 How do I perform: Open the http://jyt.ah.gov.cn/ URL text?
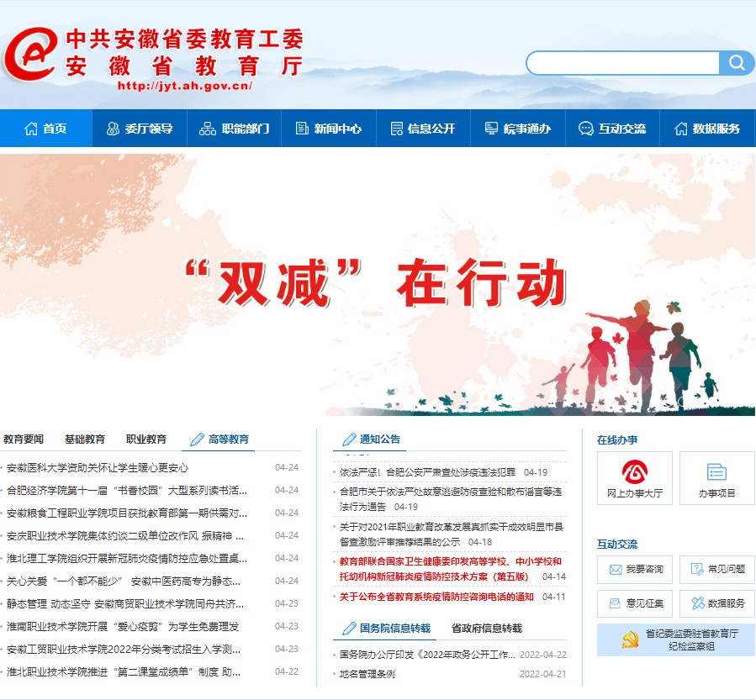pos(185,87)
